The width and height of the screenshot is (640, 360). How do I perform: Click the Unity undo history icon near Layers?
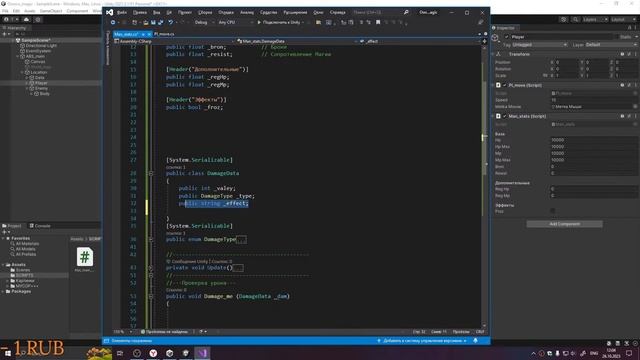tap(564, 19)
